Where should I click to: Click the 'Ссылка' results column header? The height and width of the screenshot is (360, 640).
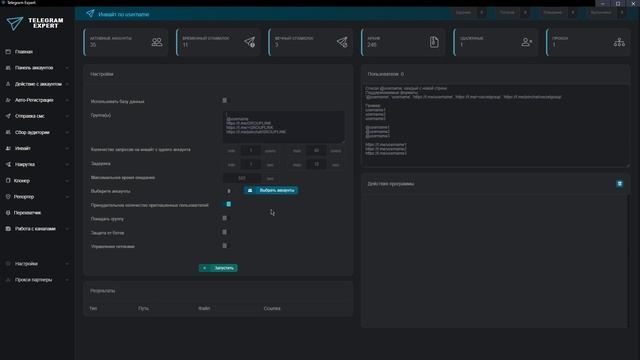pos(272,309)
